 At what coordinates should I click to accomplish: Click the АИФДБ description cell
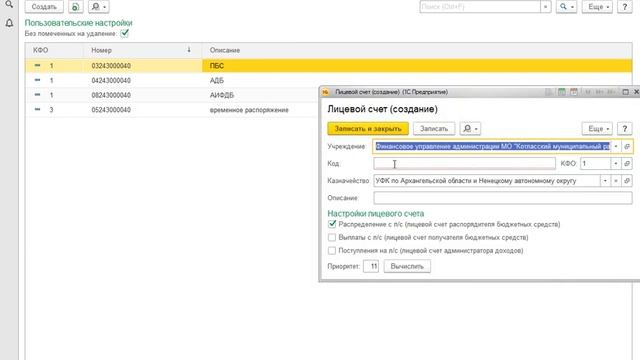point(222,95)
